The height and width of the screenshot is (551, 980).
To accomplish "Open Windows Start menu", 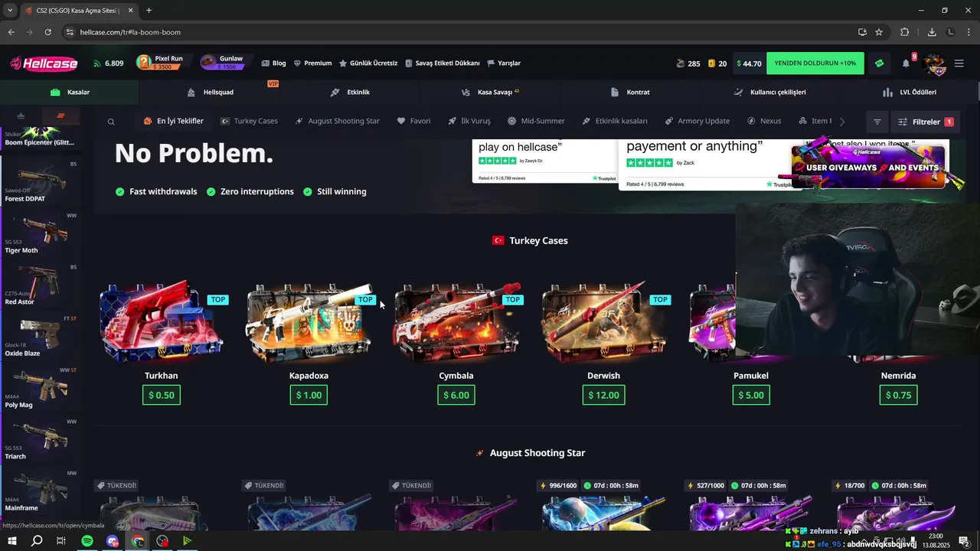I will (x=12, y=541).
